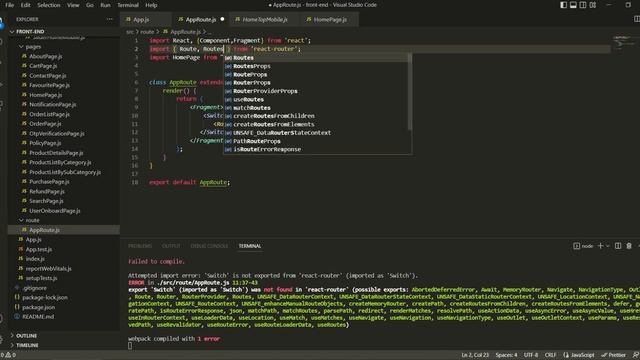This screenshot has height=360, width=640.
Task: Toggle the bottom panel layout icon
Action: click(x=573, y=5)
